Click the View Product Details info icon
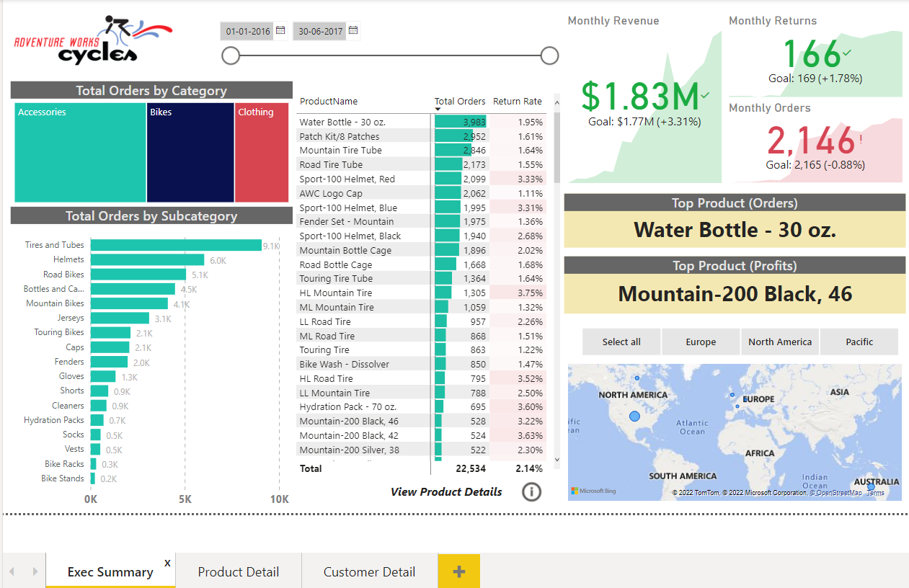 click(x=531, y=491)
